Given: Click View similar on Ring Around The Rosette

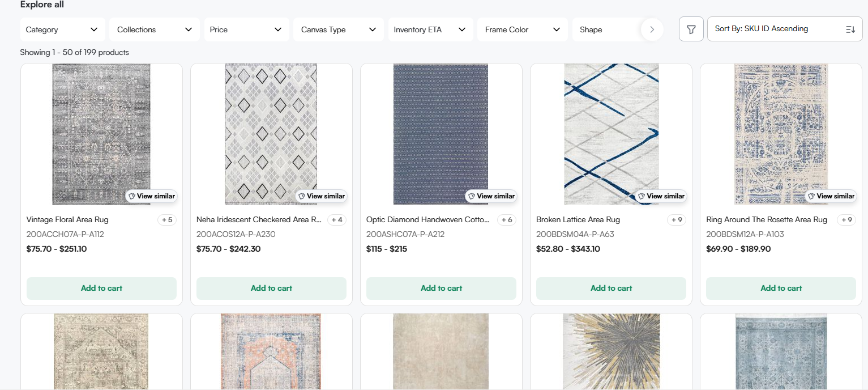Looking at the screenshot, I should coord(831,196).
